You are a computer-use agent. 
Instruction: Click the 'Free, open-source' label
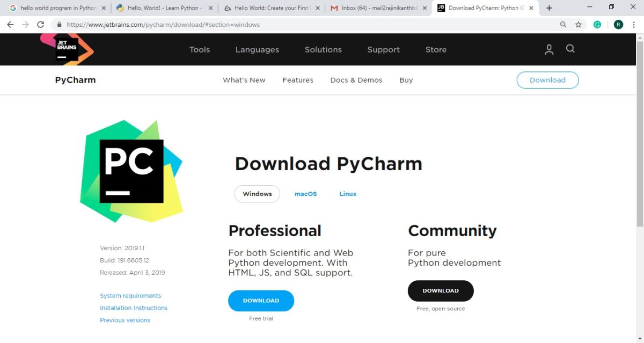pos(441,309)
